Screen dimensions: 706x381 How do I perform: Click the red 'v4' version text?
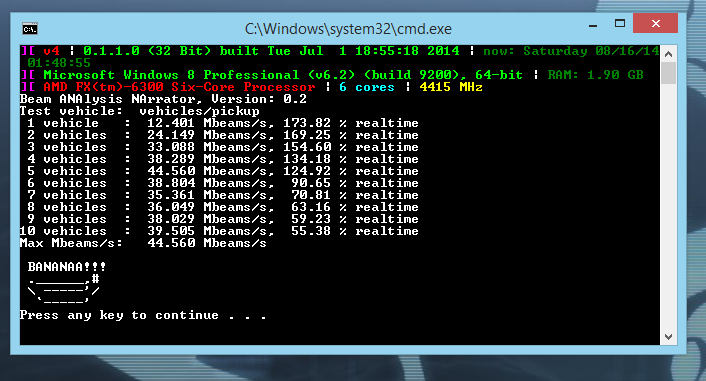(x=51, y=51)
